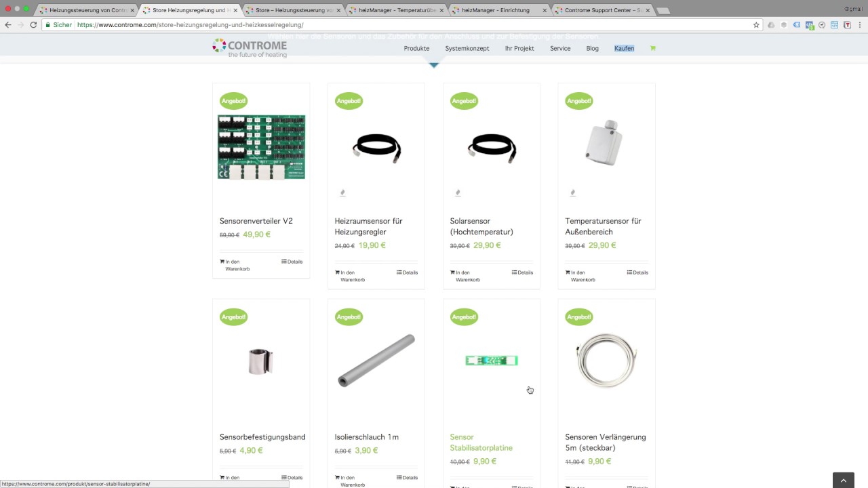Click the scroll-to-top arrow button
Image resolution: width=868 pixels, height=488 pixels.
pos(844,480)
